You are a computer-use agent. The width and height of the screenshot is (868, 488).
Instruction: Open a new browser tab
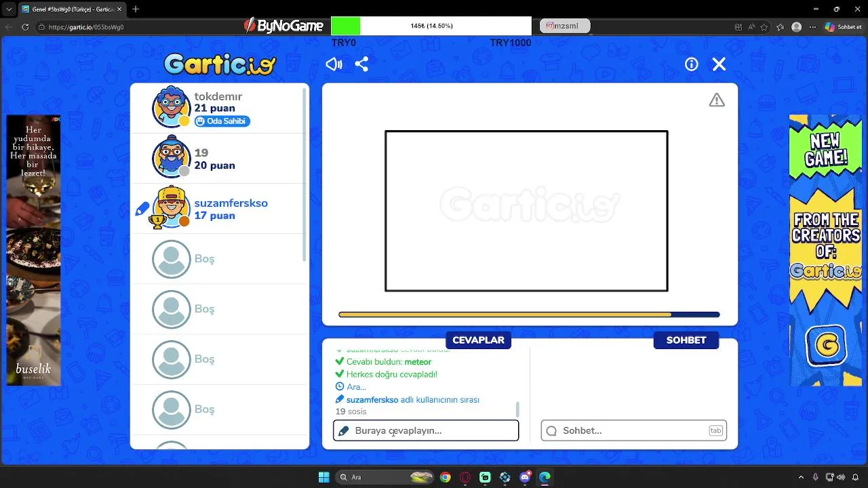[x=136, y=9]
